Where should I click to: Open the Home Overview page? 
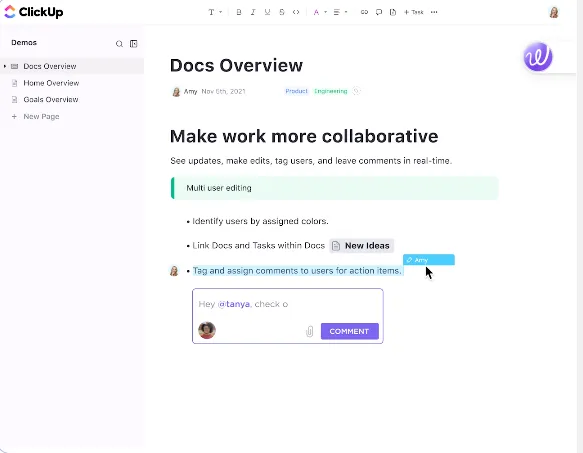click(x=51, y=83)
